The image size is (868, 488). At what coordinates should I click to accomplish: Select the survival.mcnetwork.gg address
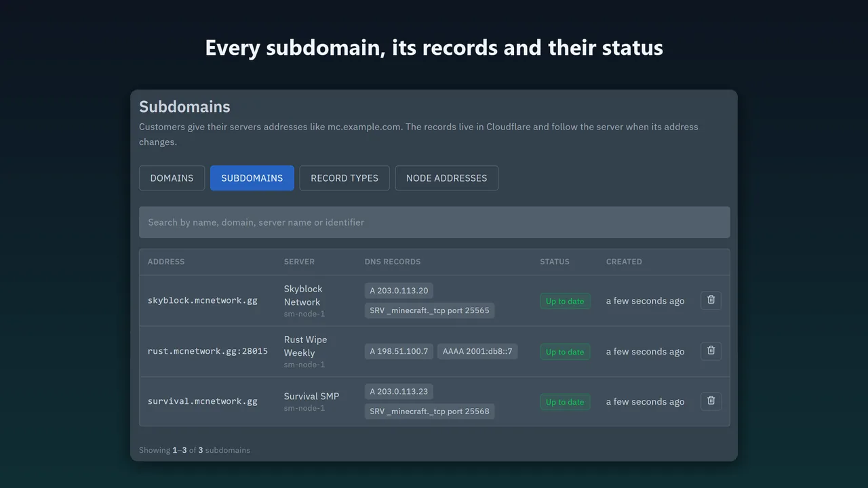(x=203, y=401)
